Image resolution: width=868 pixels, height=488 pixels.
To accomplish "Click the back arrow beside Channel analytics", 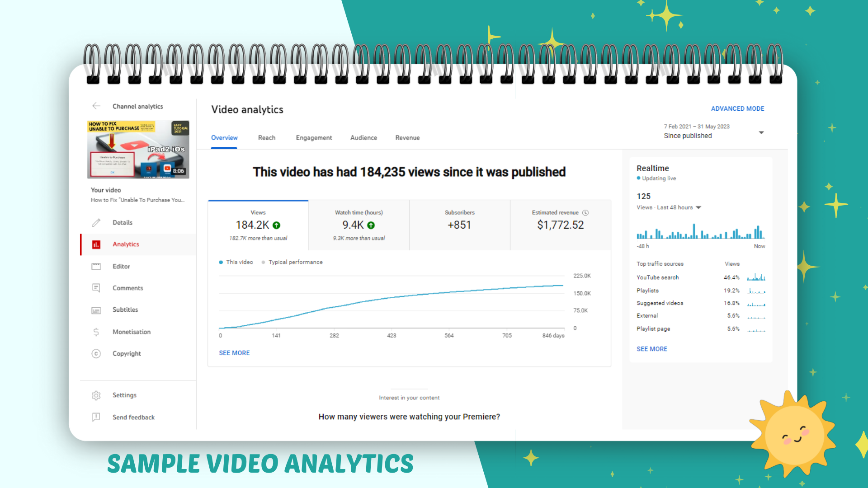I will 96,106.
